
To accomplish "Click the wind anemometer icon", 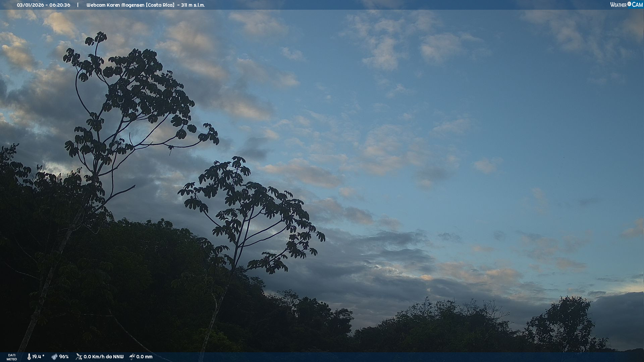I will (x=79, y=357).
